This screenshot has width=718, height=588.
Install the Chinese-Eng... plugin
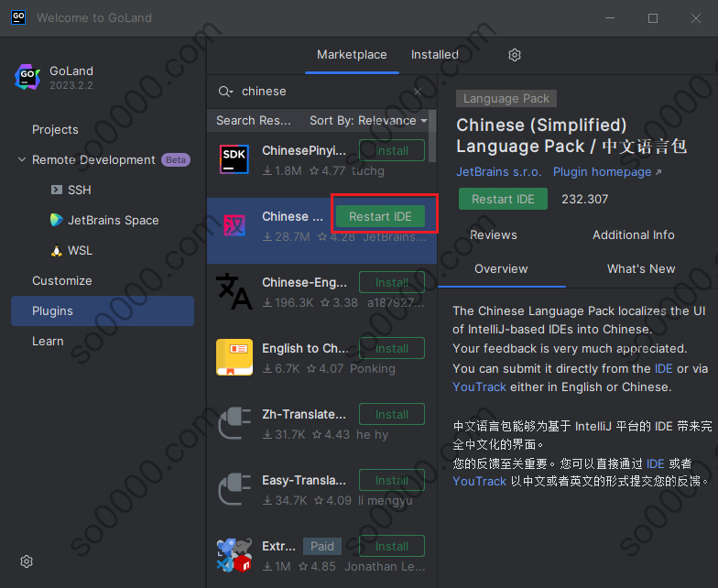[392, 282]
